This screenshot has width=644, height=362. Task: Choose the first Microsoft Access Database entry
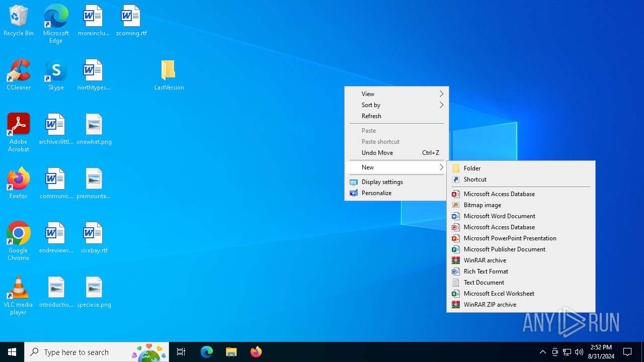pos(521,194)
